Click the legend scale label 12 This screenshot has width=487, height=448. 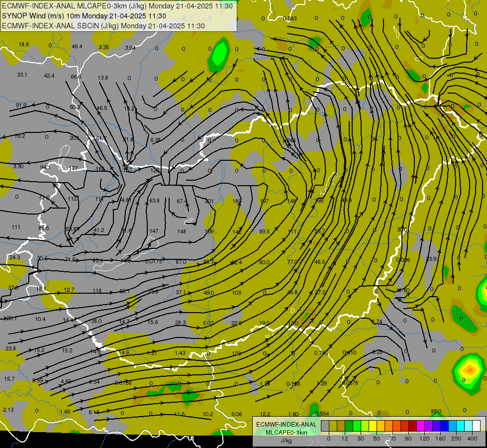(344, 439)
